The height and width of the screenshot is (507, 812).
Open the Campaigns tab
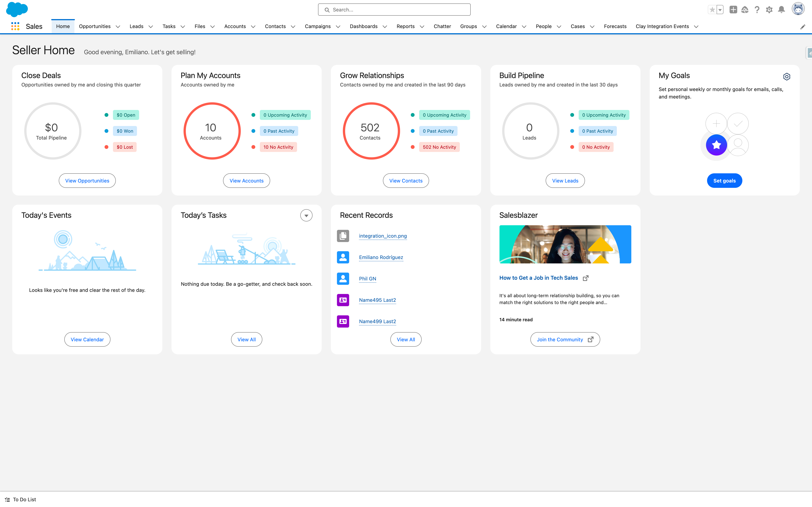318,27
